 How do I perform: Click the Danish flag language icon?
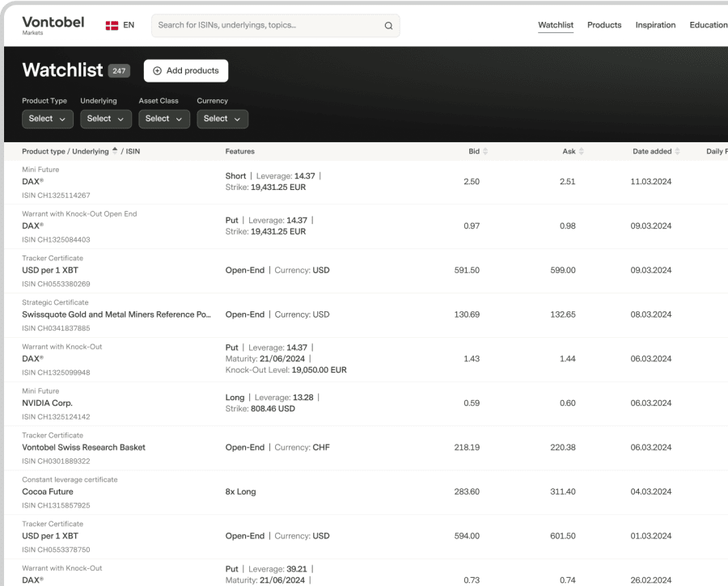pyautogui.click(x=112, y=26)
